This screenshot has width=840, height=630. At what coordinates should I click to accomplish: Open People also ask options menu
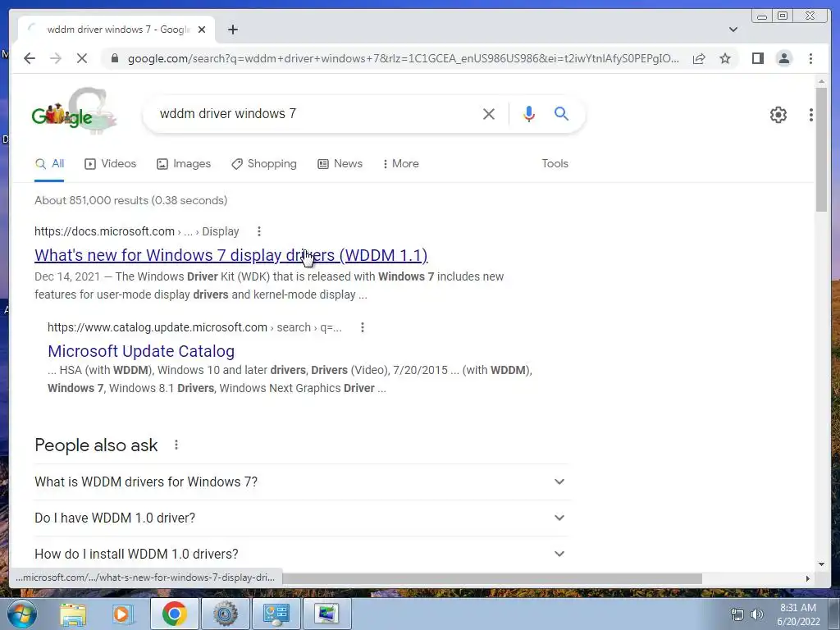click(176, 445)
